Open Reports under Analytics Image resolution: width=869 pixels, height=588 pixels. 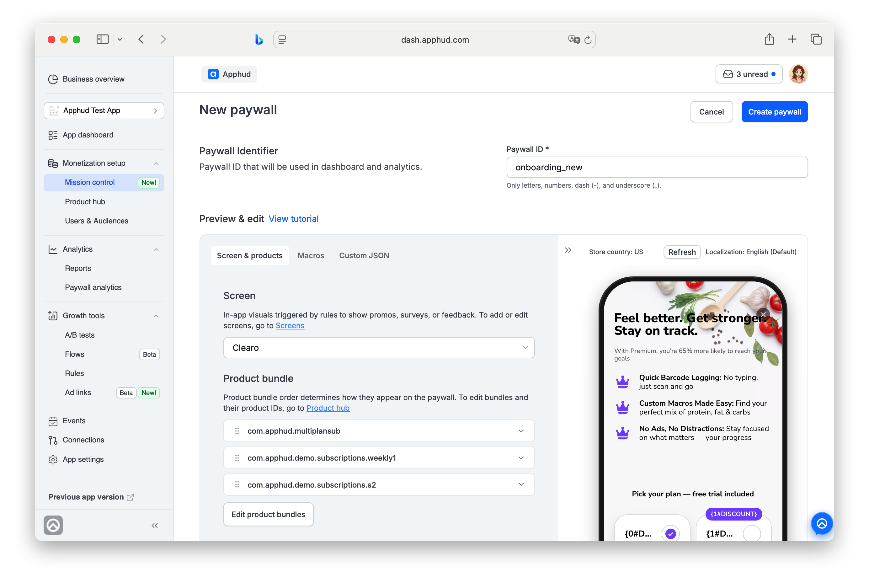78,268
